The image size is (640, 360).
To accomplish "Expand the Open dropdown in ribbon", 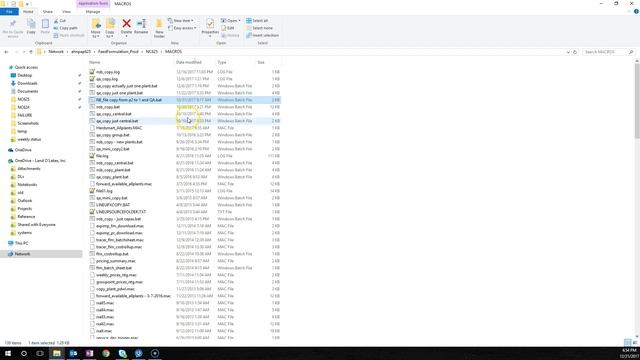I will coord(231,20).
